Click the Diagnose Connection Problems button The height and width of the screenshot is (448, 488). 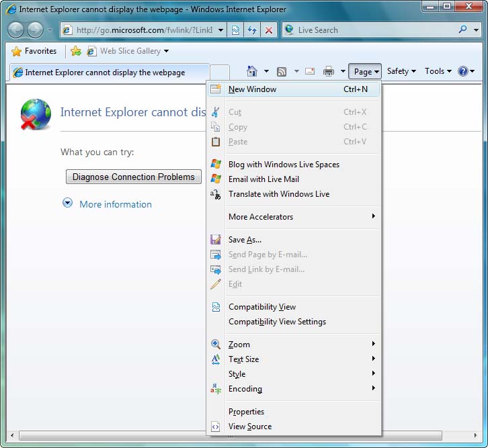click(134, 177)
